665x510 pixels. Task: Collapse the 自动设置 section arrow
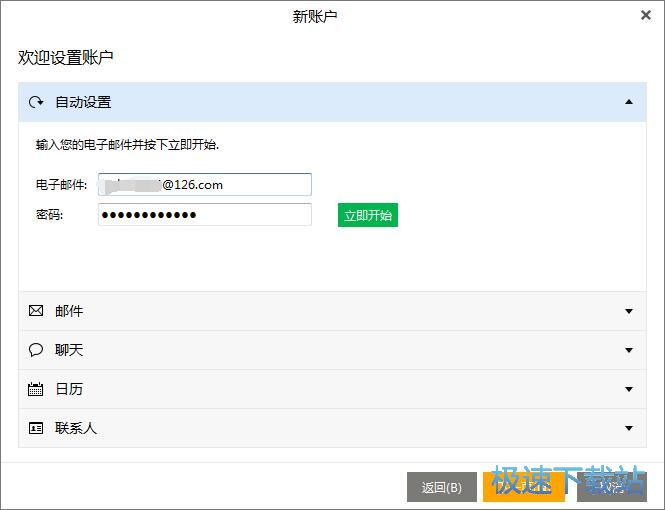pos(629,102)
